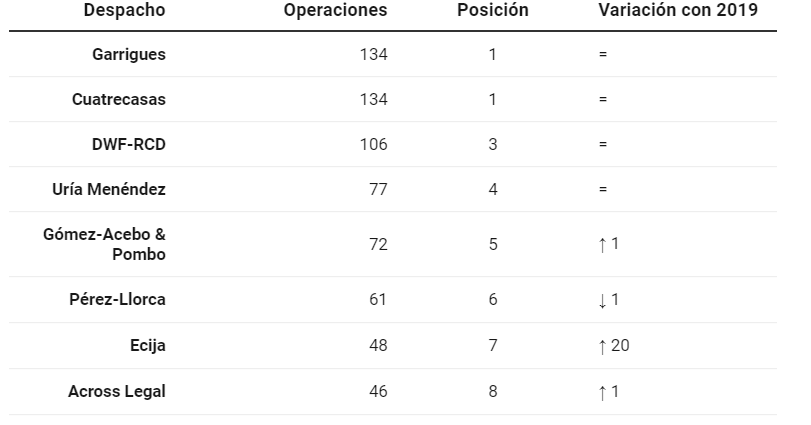The width and height of the screenshot is (811, 425).
Task: Click the equals sign in DWF-RCD row
Action: [603, 144]
